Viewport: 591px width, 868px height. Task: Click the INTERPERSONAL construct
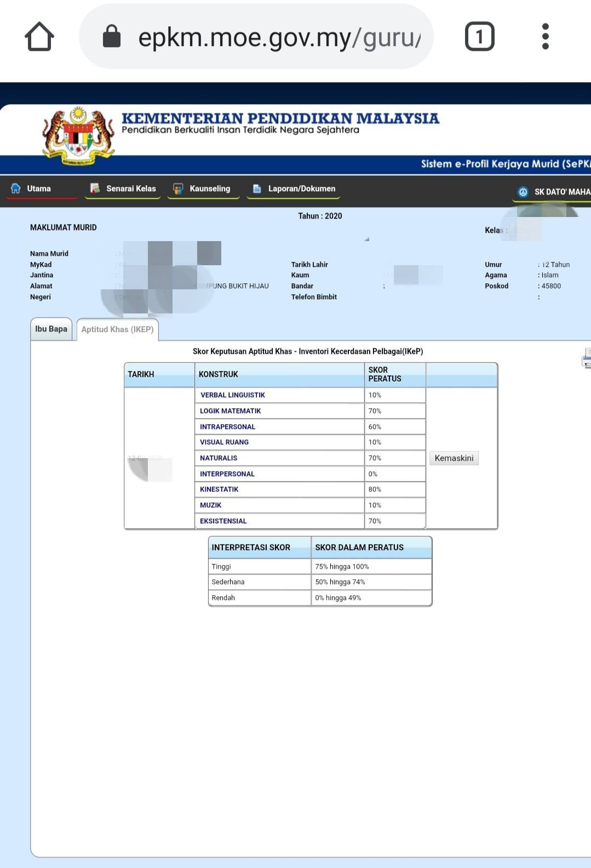(x=227, y=474)
